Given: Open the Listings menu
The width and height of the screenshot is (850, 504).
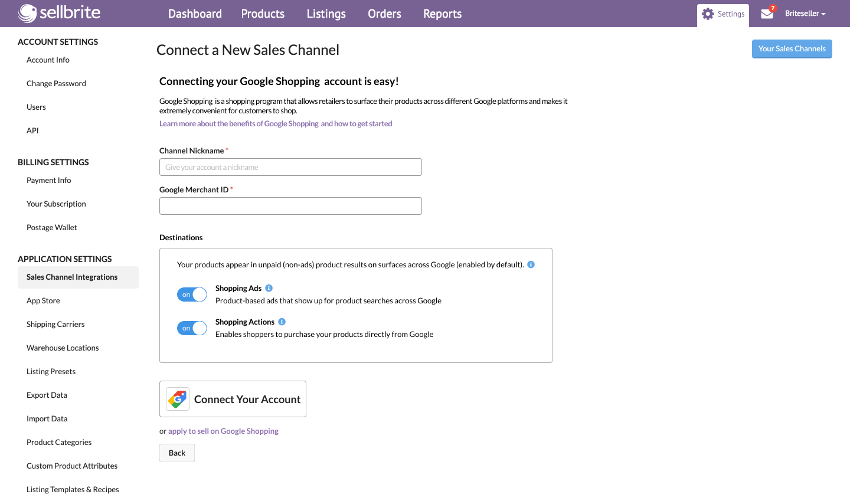Looking at the screenshot, I should [326, 14].
